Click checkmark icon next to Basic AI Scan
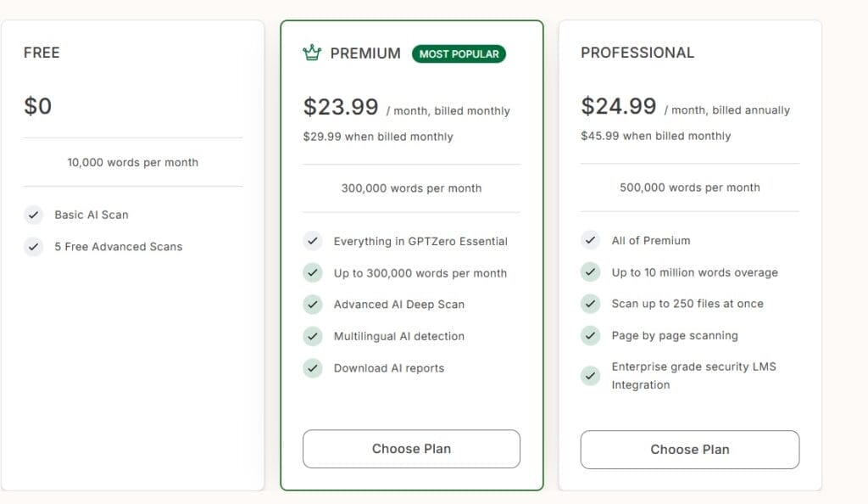Viewport: 868px width, 504px height. coord(33,215)
